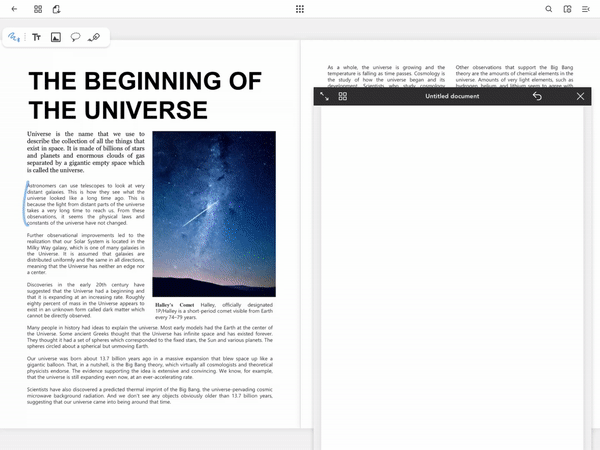The width and height of the screenshot is (600, 450).
Task: Click the paragraph beginning 'Universe is the name'
Action: click(x=86, y=152)
